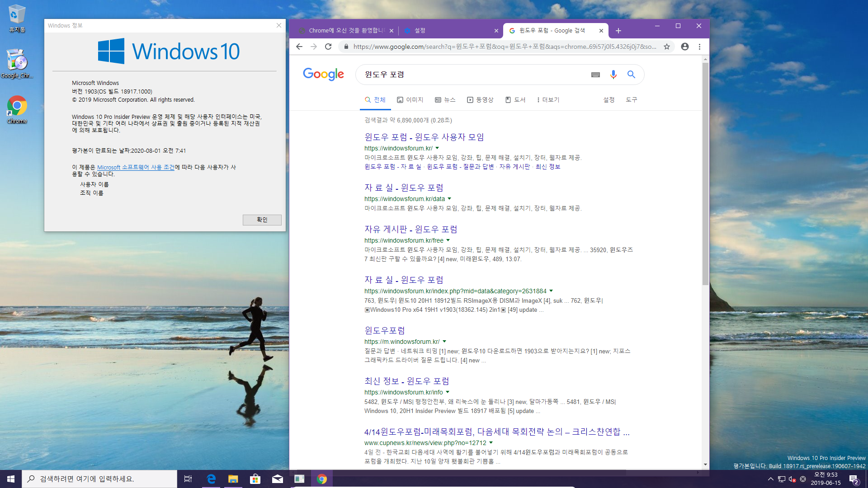This screenshot has height=488, width=868.
Task: Open a new Chrome tab
Action: [618, 31]
